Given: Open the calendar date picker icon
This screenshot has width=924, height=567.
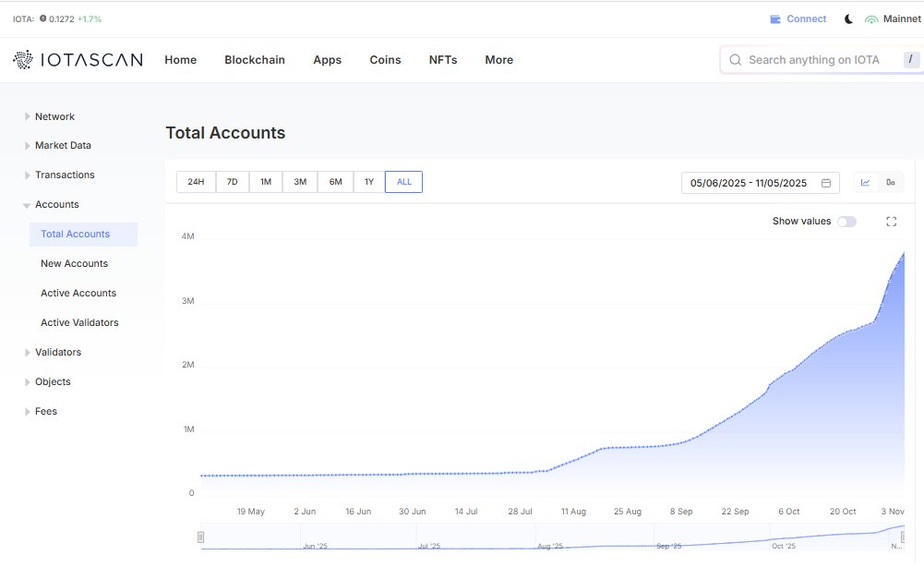Looking at the screenshot, I should 824,182.
